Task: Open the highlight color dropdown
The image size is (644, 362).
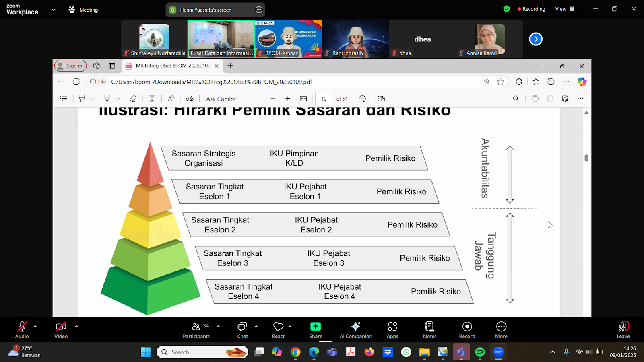Action: (118, 99)
